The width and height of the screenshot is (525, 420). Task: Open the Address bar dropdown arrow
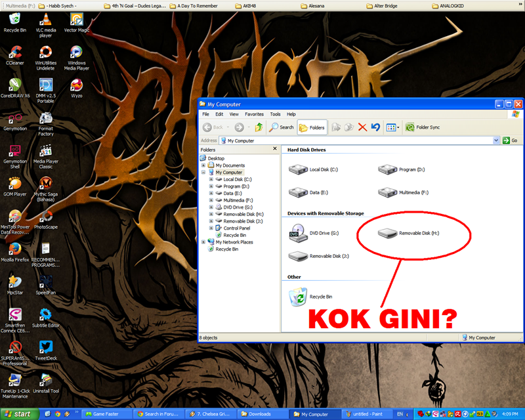(496, 140)
